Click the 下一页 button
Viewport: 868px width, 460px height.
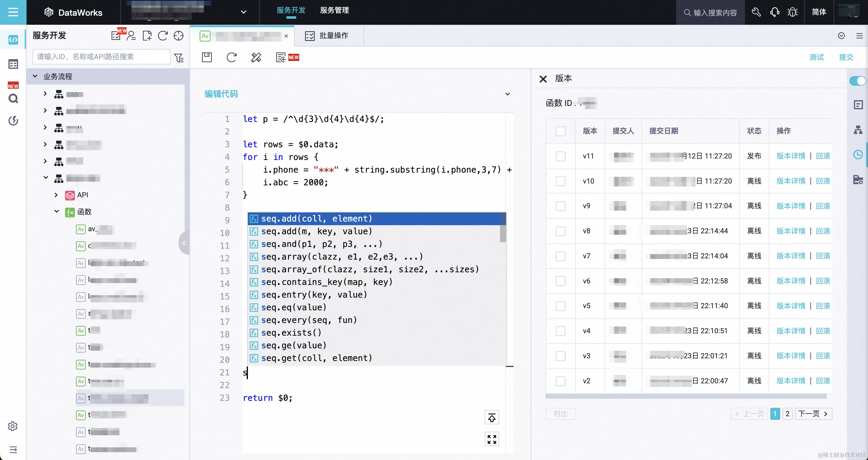pos(813,414)
